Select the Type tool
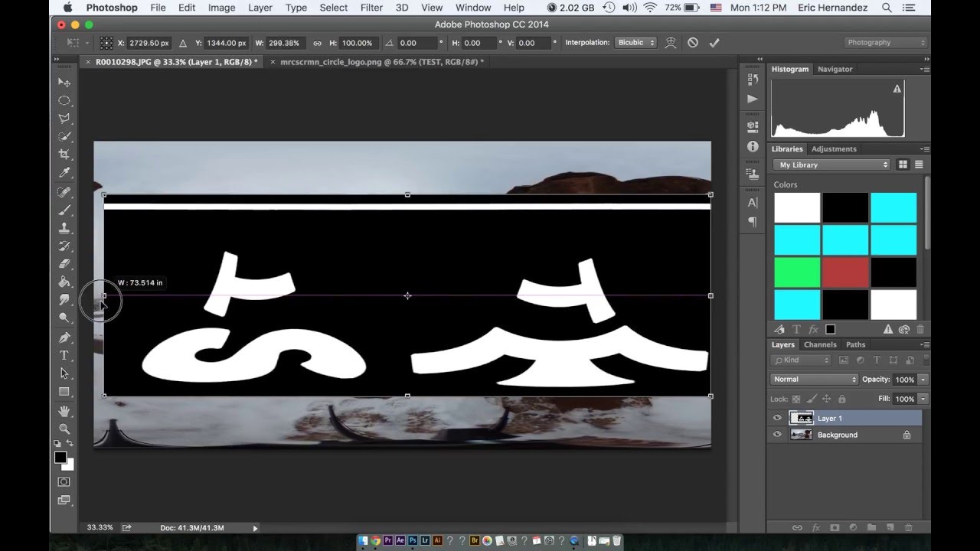 [64, 356]
